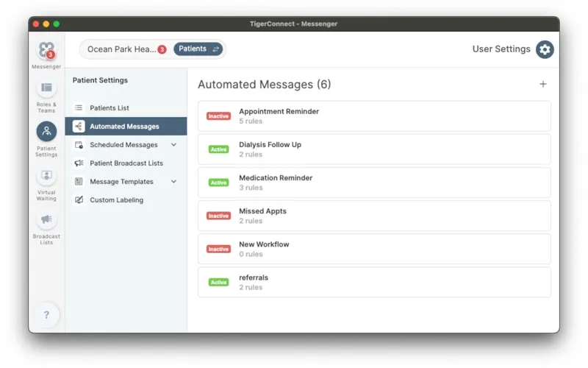Screen dimensions: 588x368
Task: Open Broadcast Lists megaphone icon
Action: (46, 219)
